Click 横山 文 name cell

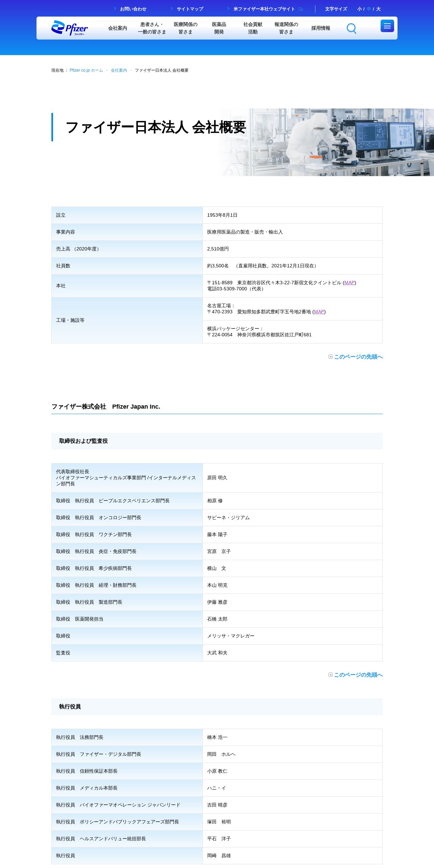[x=292, y=568]
